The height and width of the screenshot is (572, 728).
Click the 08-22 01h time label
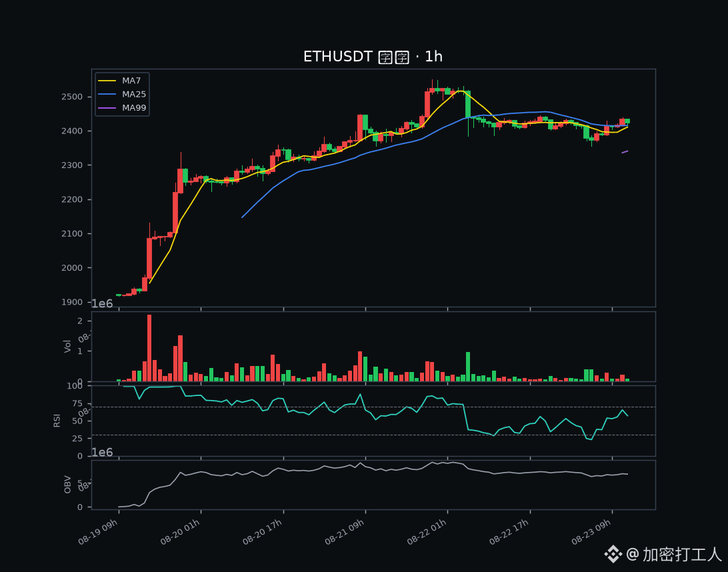click(x=427, y=532)
